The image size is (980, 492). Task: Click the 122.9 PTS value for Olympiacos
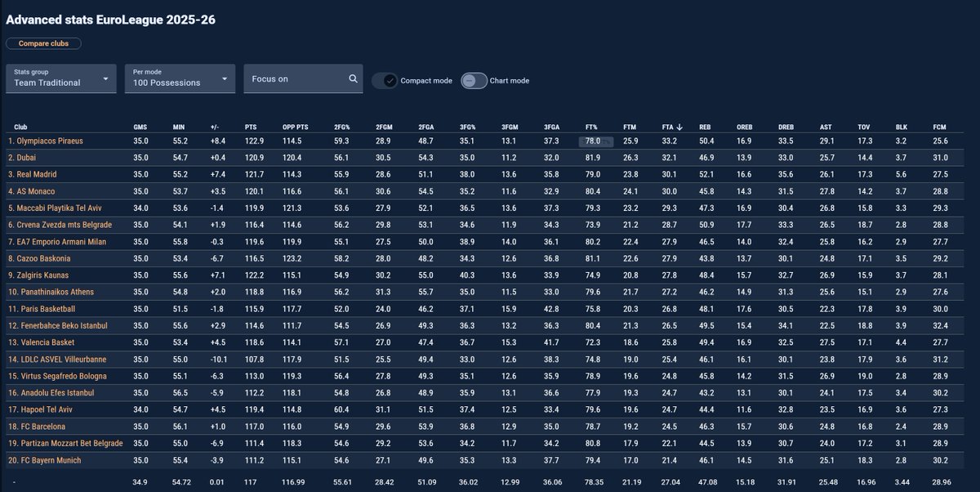(x=256, y=141)
